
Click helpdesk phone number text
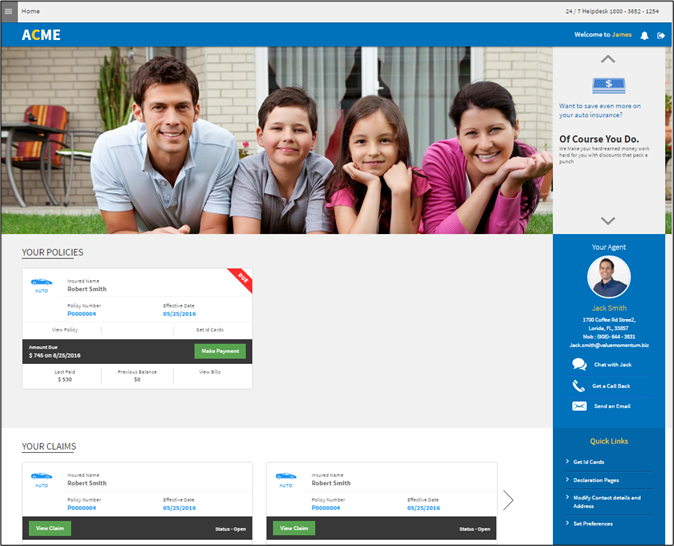click(612, 12)
